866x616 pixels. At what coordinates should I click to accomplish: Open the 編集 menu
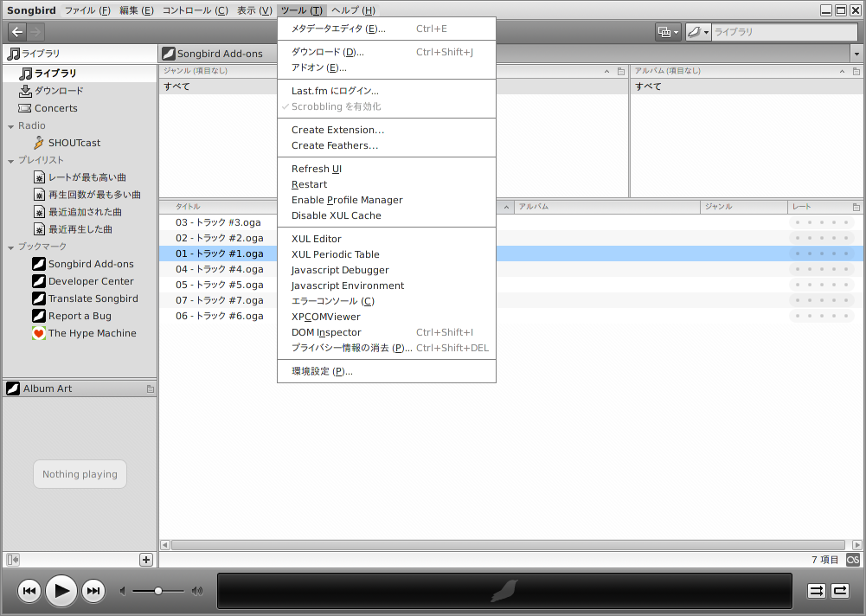coord(137,10)
